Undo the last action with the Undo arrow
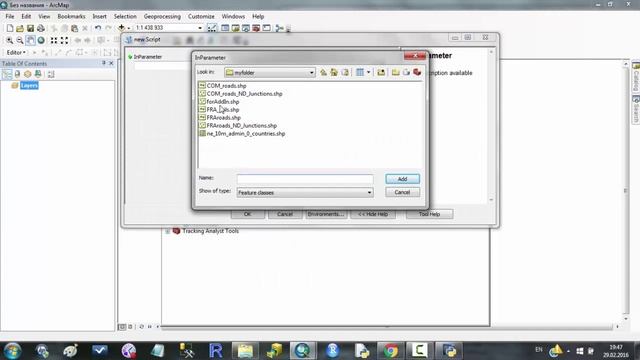Screen dimensions: 640x360 98,28
